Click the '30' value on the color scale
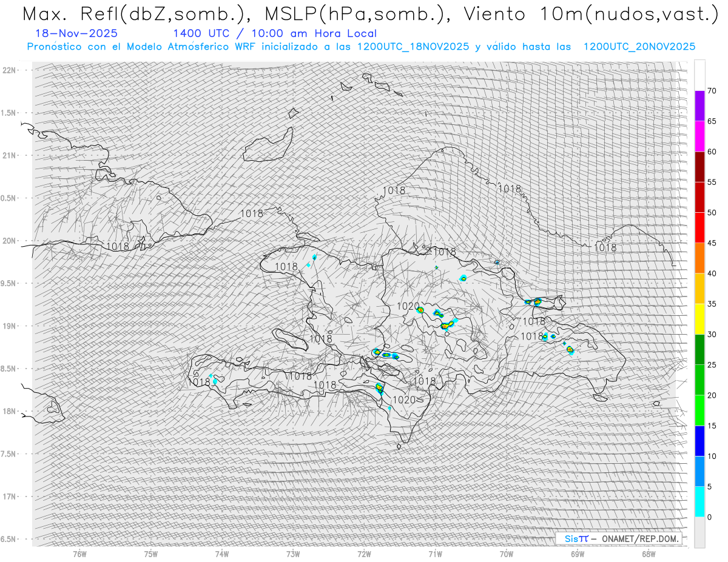Viewport: 728px width, 562px height. (712, 334)
